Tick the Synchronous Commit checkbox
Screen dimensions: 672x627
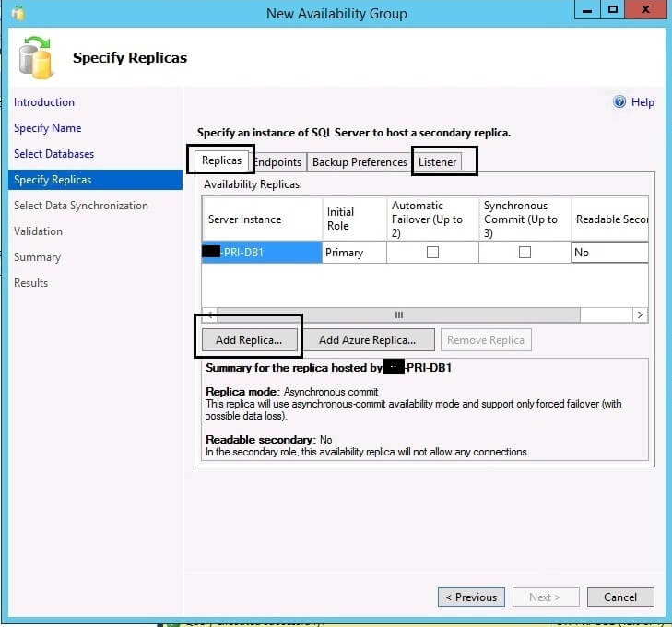[x=525, y=253]
